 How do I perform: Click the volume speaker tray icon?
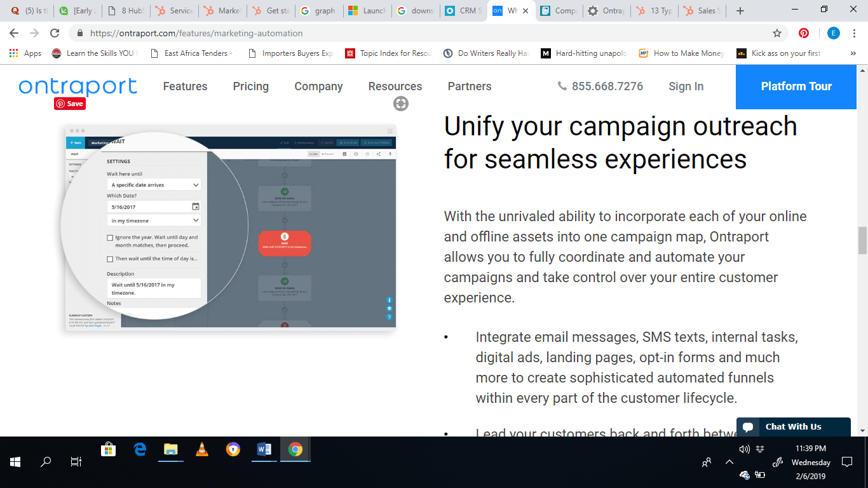click(x=745, y=449)
